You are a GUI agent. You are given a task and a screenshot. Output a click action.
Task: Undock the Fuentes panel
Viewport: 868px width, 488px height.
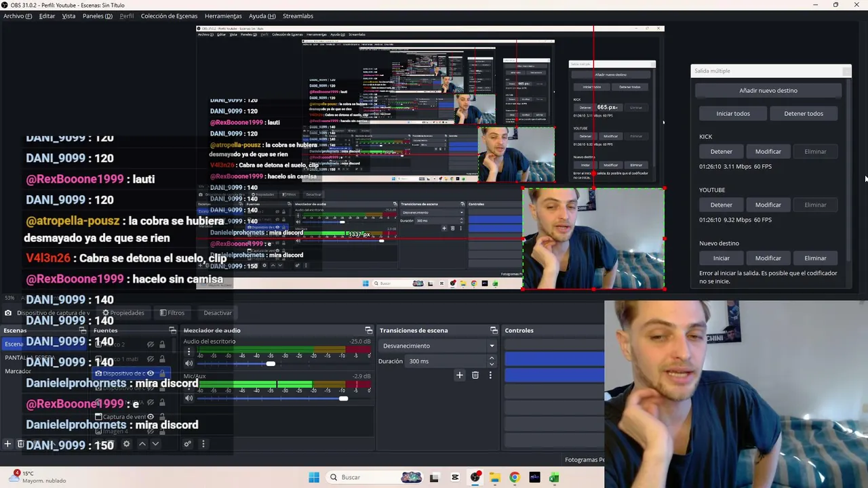pos(172,330)
